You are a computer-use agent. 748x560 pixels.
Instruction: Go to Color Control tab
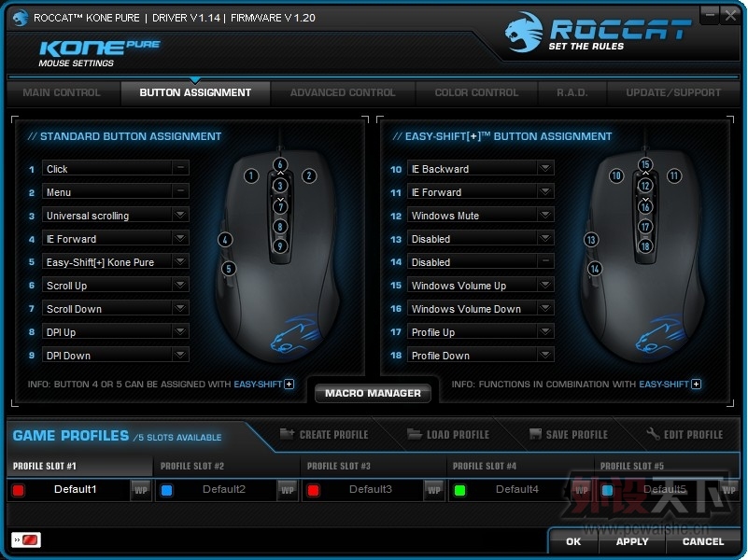[x=476, y=93]
